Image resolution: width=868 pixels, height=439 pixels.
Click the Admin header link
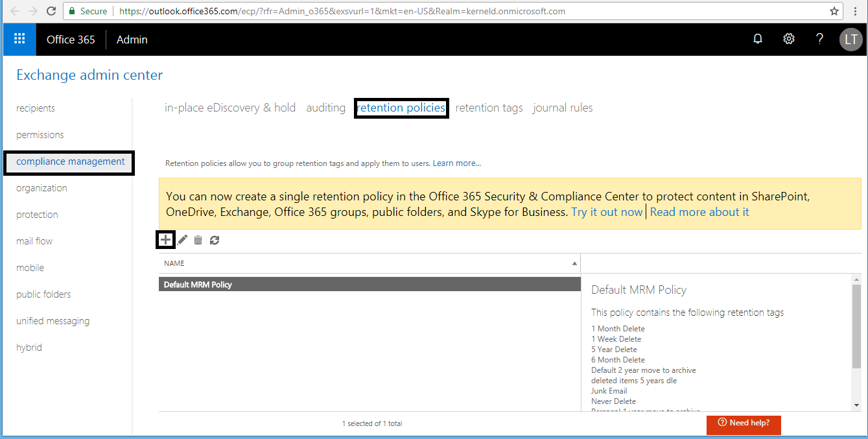point(132,40)
